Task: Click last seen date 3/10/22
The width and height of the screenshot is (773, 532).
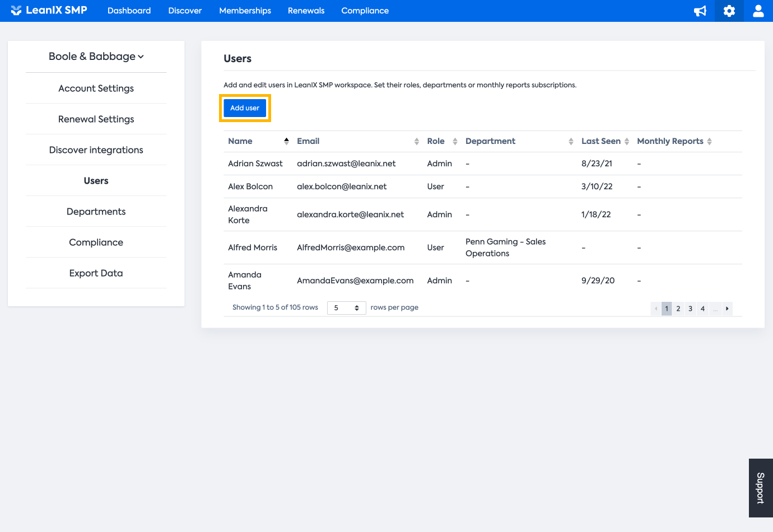Action: point(597,186)
